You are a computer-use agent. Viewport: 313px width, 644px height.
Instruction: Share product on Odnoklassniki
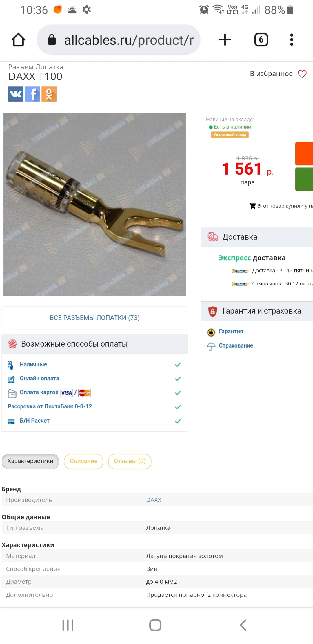pyautogui.click(x=49, y=94)
